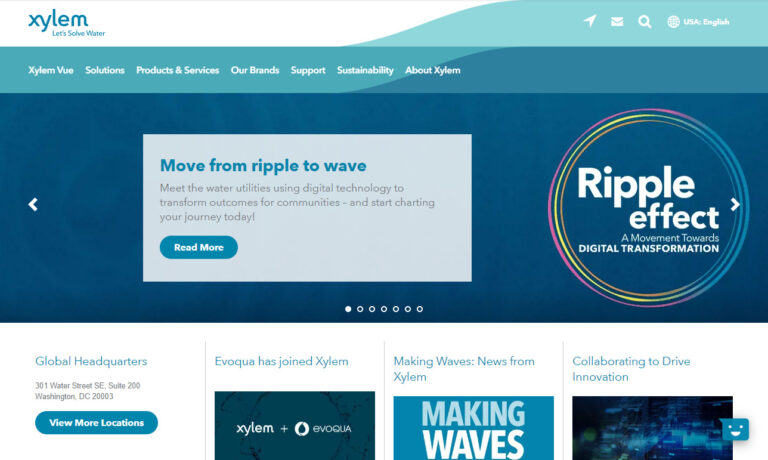Viewport: 768px width, 460px height.
Task: Open the Our Brands menu
Action: coord(255,70)
